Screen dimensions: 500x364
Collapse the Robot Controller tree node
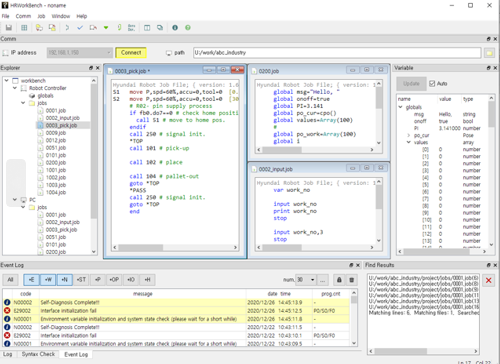(15, 88)
